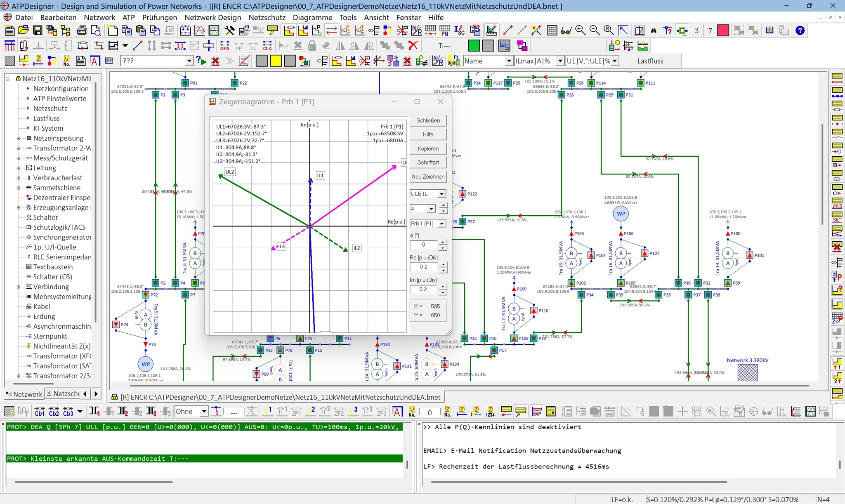The height and width of the screenshot is (504, 845).
Task: Toggle the yellow square toolbar button
Action: [x=276, y=61]
